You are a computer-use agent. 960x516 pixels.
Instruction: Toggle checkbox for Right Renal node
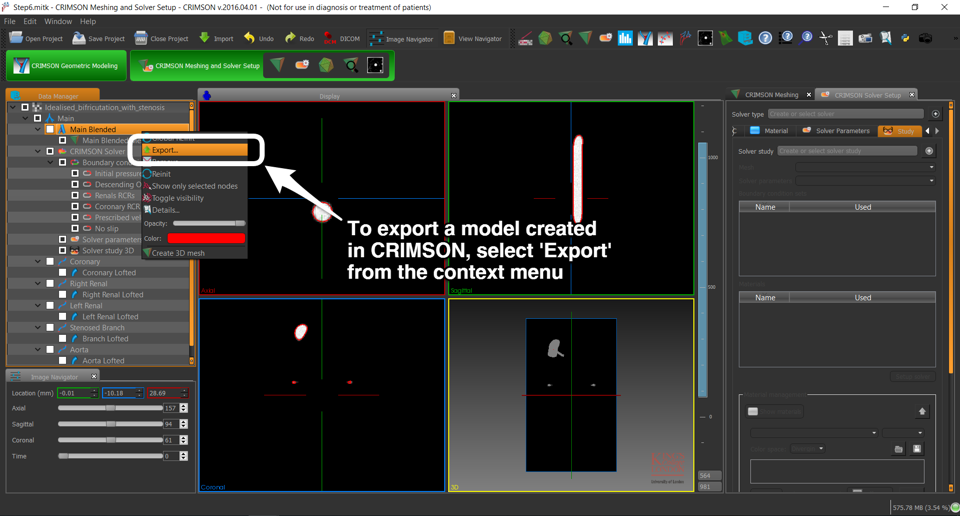[50, 284]
